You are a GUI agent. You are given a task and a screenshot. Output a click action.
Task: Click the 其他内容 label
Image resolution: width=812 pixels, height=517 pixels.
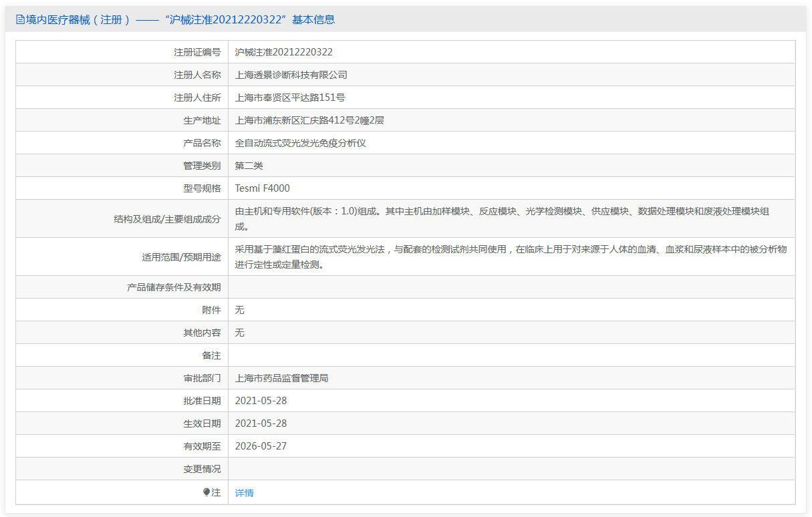202,333
